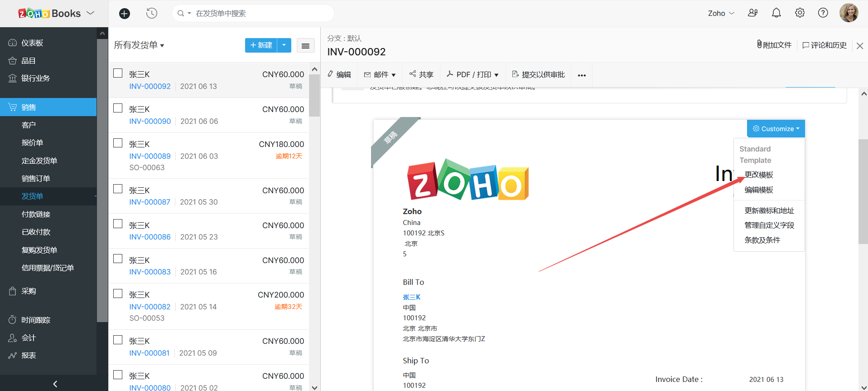Viewport: 868px width, 391px height.
Task: Expand the arrow next to 新建 button
Action: (x=284, y=45)
